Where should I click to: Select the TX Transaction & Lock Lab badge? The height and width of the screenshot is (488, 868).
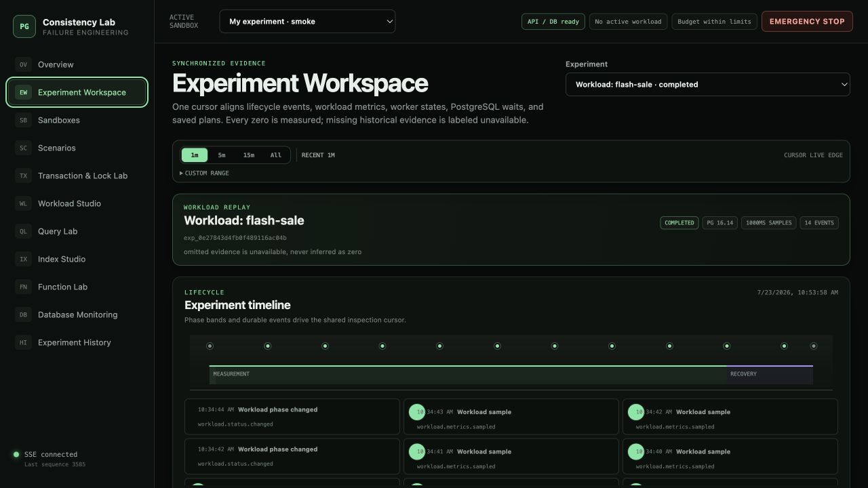(23, 176)
